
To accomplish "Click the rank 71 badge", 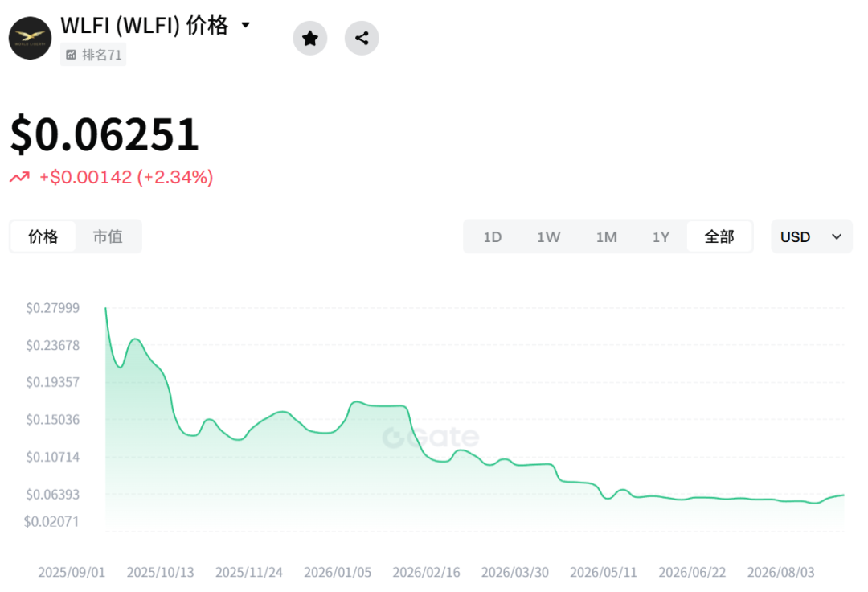I will pyautogui.click(x=93, y=55).
